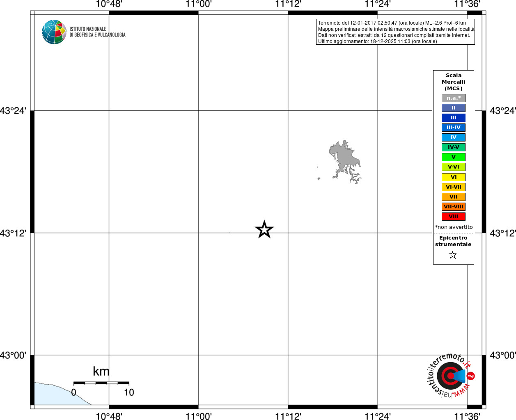Select the VI yellow legend swatch
The height and width of the screenshot is (420, 516).
point(454,177)
